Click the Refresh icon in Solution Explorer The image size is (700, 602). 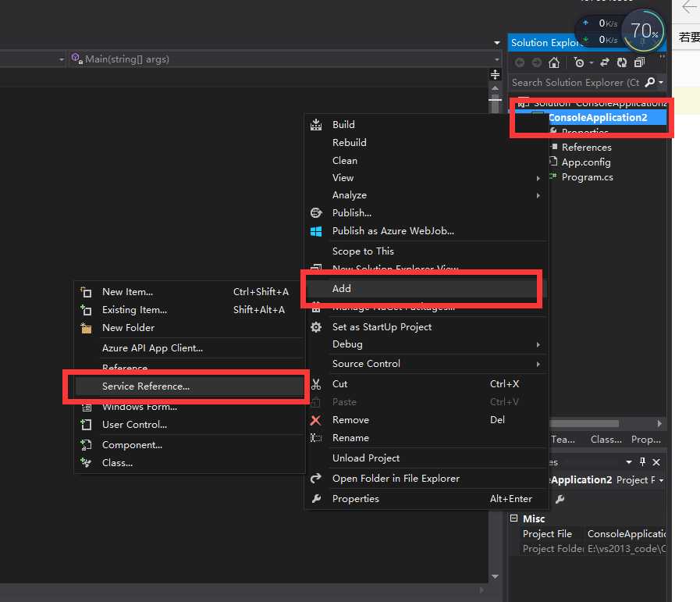(622, 62)
